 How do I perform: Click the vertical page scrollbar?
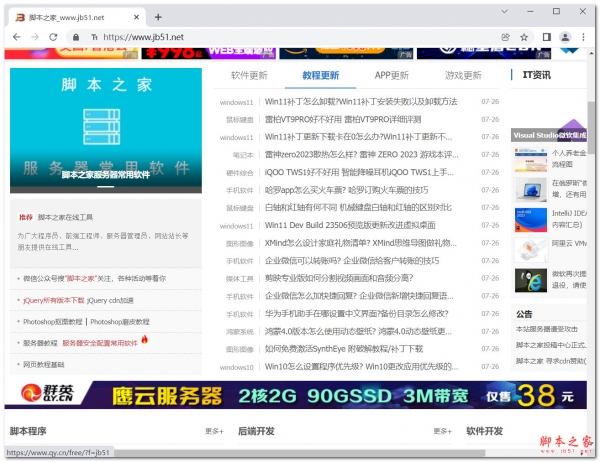592,128
